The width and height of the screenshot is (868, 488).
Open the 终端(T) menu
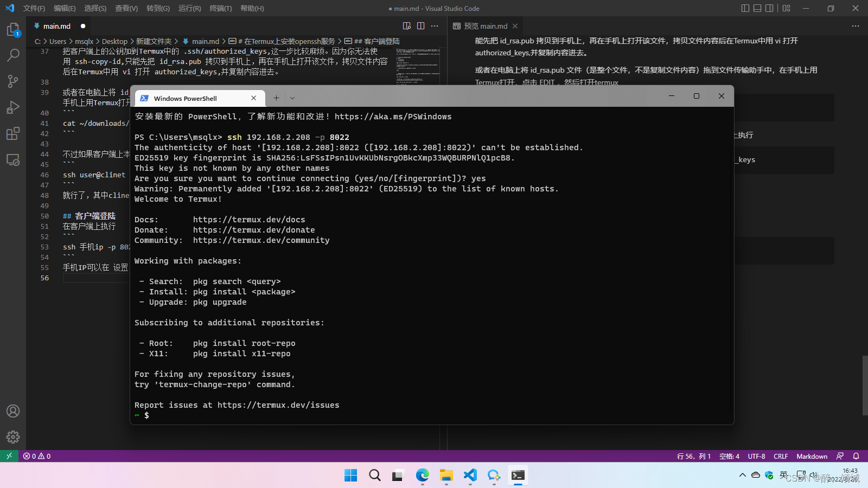point(220,8)
